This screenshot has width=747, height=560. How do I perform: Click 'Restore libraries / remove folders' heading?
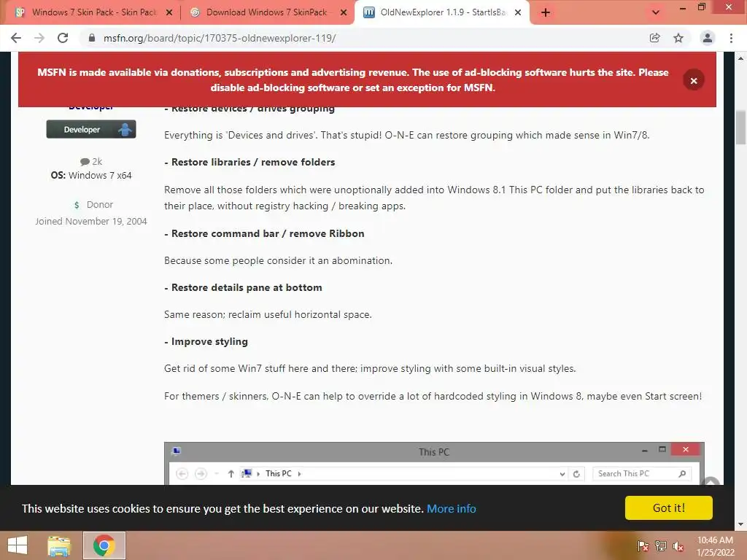(249, 163)
